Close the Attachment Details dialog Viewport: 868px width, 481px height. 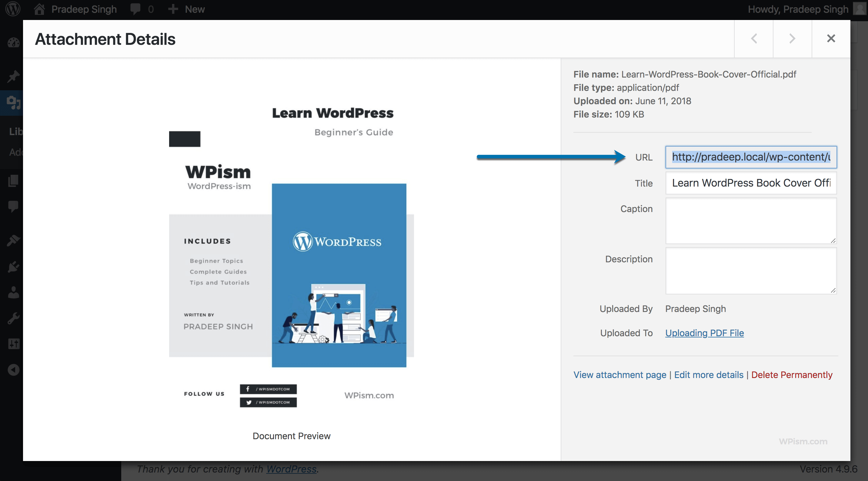[831, 39]
